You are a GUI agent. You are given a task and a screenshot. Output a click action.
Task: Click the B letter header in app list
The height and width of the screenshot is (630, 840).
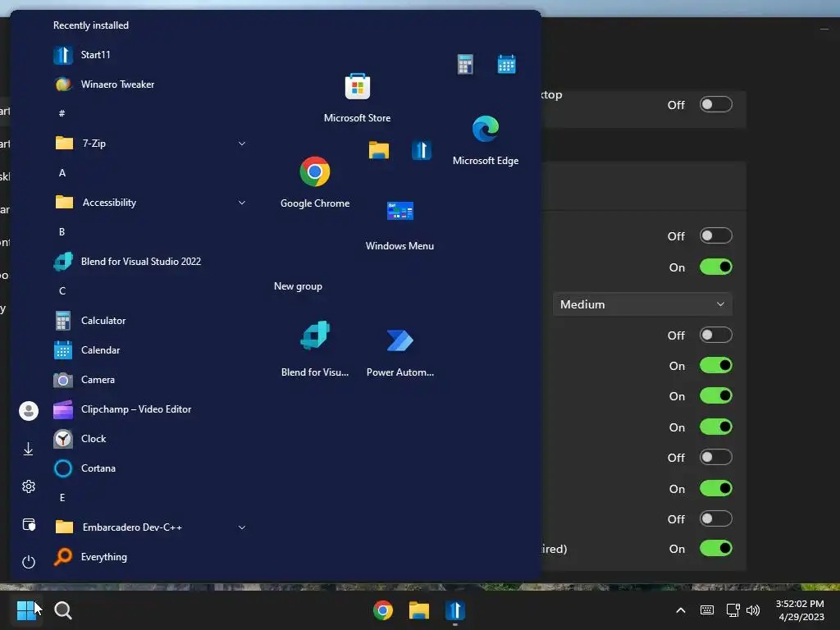(x=62, y=232)
